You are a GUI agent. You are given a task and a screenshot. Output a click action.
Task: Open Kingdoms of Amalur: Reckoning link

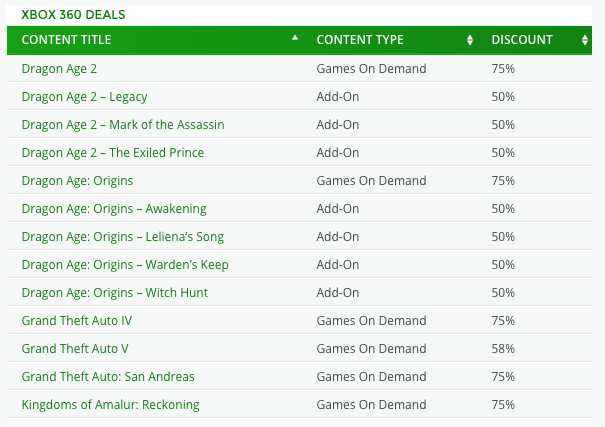110,405
